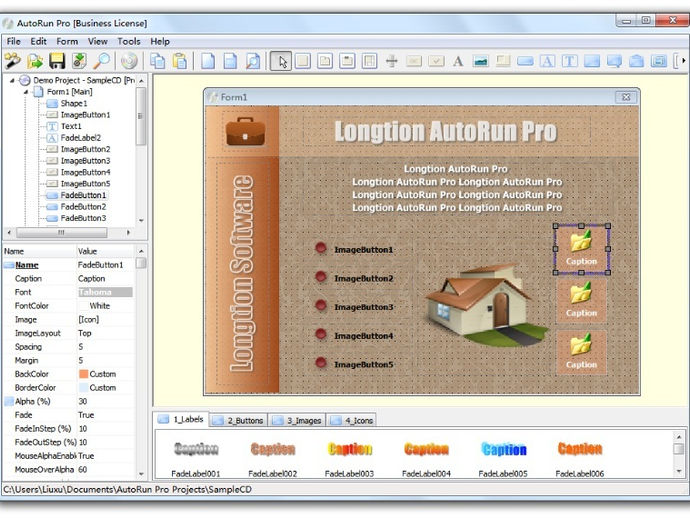The width and height of the screenshot is (690, 518).
Task: Select FadeLabel2 in the project tree
Action: pyautogui.click(x=81, y=138)
